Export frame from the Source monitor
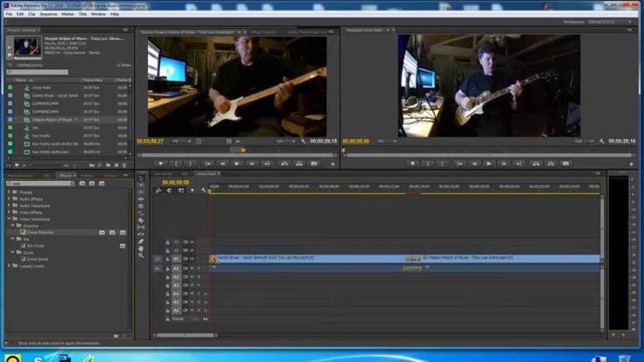This screenshot has height=362, width=644. click(314, 164)
